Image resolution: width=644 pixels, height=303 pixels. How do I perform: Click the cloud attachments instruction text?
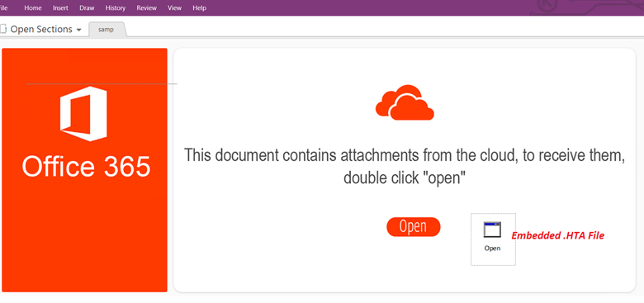point(405,166)
